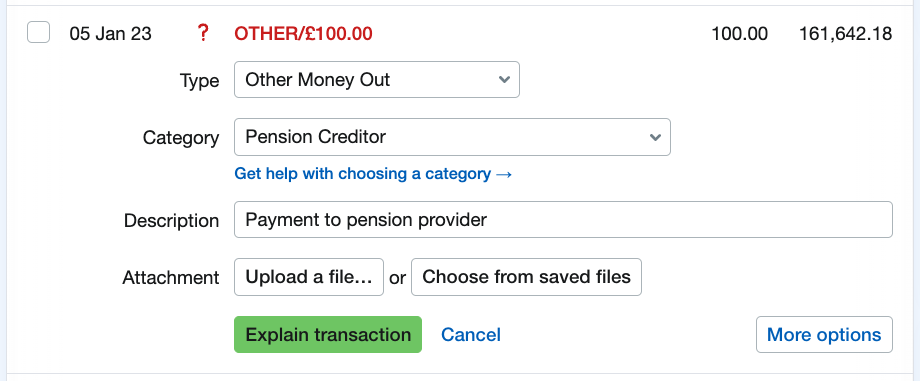Click the chevron arrow on the Category dropdown

[x=655, y=137]
